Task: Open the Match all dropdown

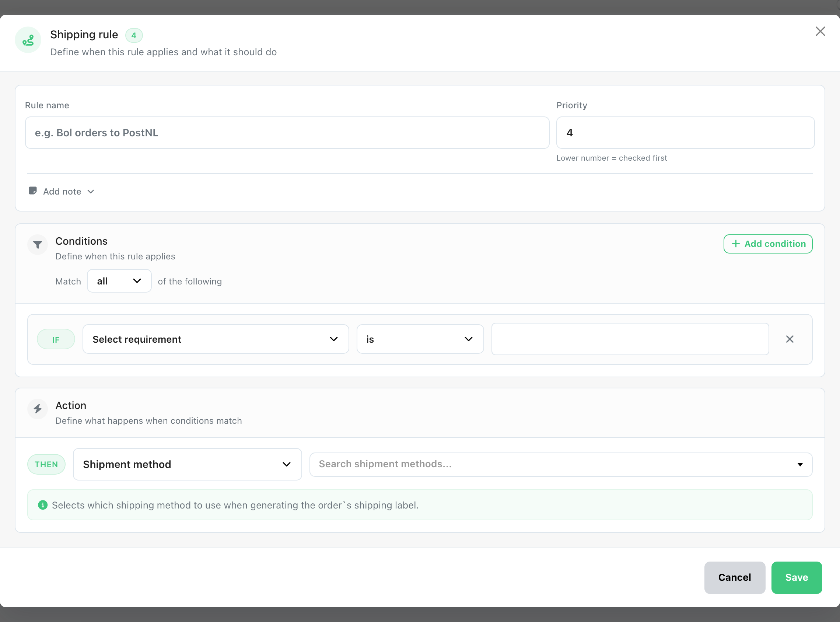Action: [119, 281]
